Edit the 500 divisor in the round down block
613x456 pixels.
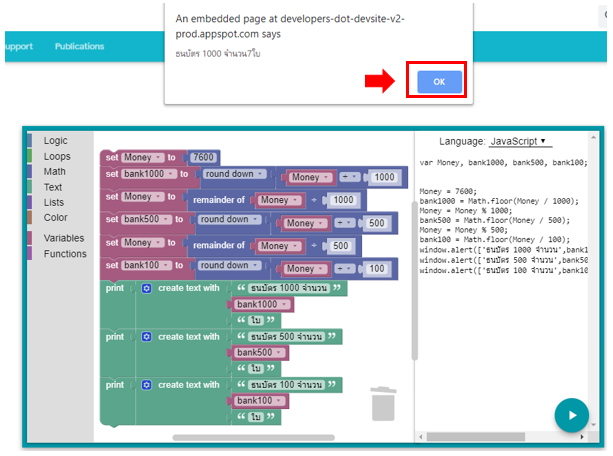(376, 223)
